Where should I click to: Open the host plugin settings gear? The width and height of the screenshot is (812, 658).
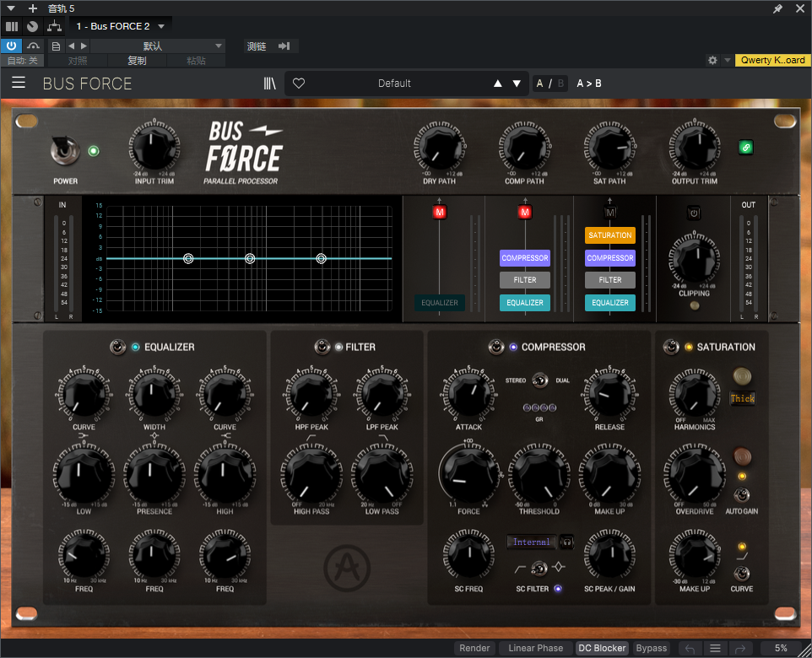click(x=712, y=60)
